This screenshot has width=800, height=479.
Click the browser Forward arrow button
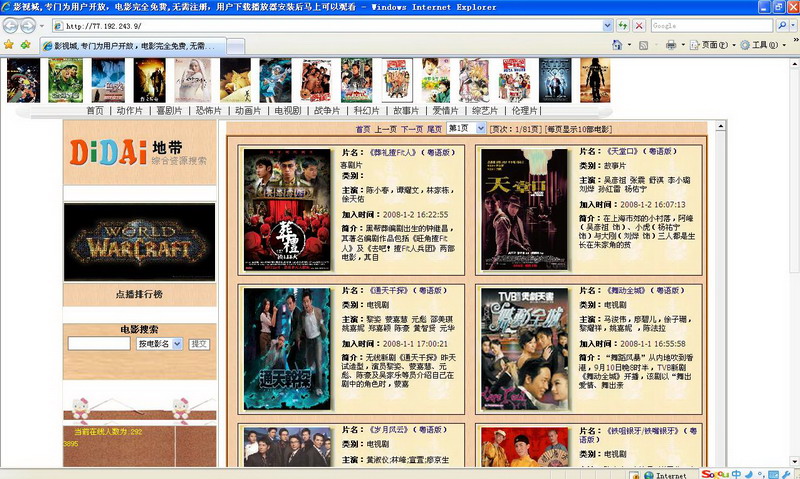28,26
